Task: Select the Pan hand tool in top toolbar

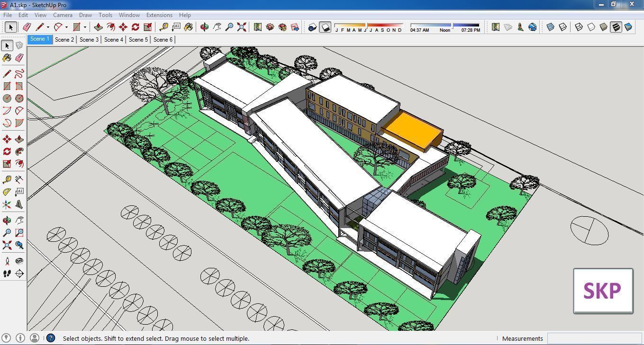Action: [217, 27]
